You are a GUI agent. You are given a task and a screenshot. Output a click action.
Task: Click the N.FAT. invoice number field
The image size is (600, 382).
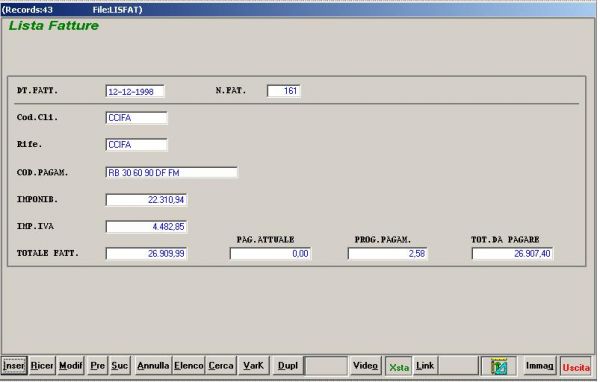point(284,91)
